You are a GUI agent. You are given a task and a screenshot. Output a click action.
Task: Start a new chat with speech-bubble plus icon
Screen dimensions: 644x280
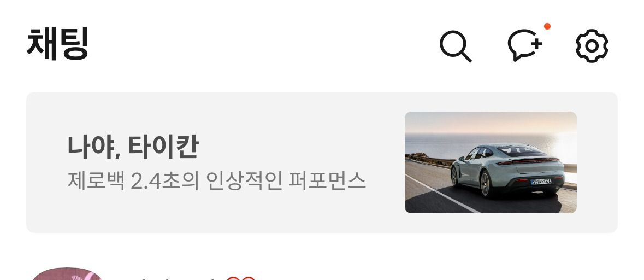click(x=524, y=45)
